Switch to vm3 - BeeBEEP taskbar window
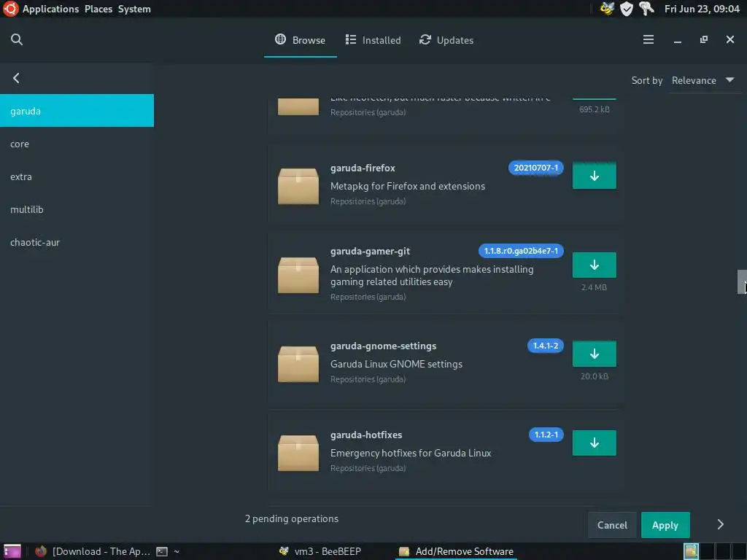Screen dimensions: 747x560 coord(320,551)
